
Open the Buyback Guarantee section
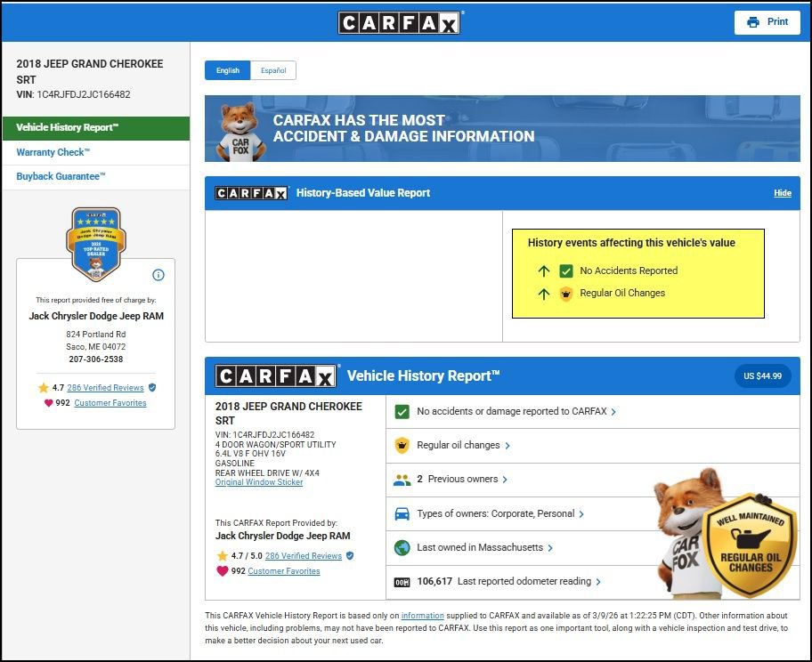pyautogui.click(x=61, y=176)
